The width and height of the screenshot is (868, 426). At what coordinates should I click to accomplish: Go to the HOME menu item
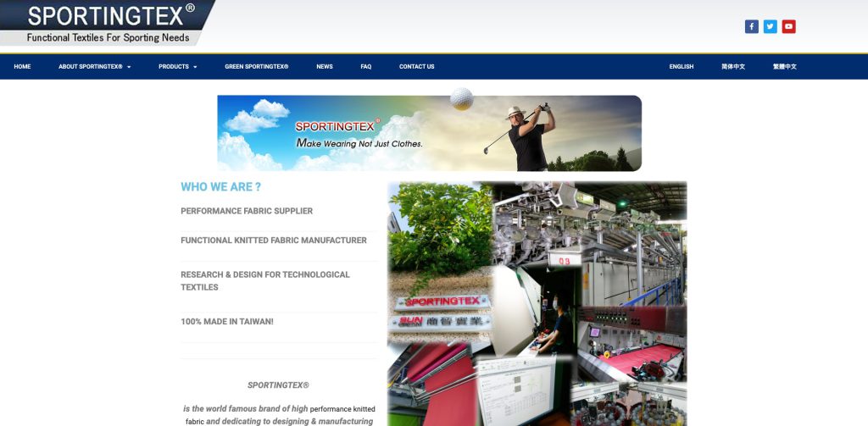[x=22, y=66]
